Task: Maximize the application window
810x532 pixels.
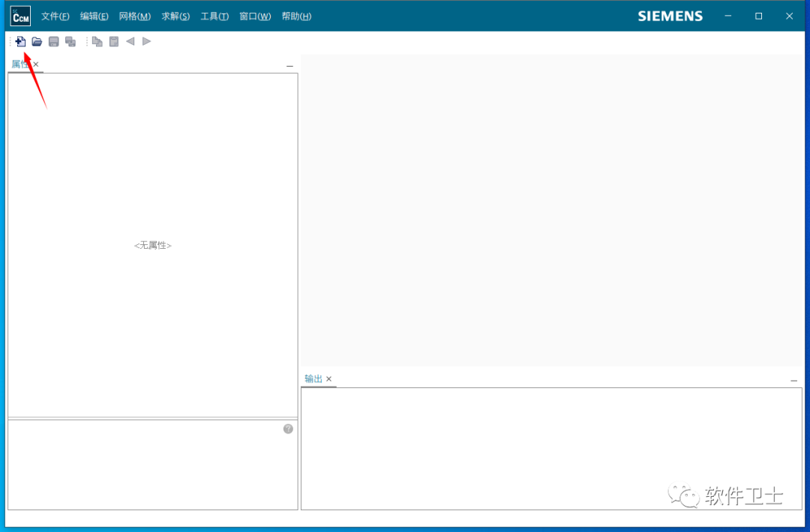Action: tap(758, 16)
